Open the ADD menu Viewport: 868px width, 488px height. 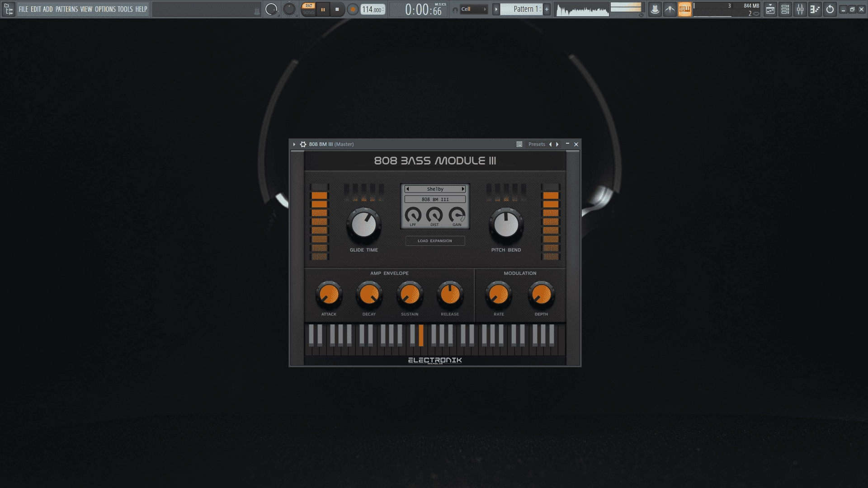tap(48, 9)
